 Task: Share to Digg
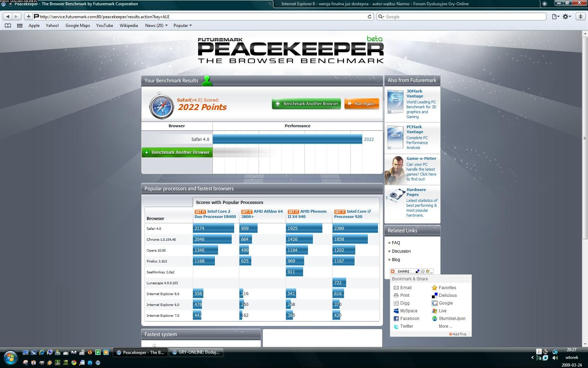[401, 303]
